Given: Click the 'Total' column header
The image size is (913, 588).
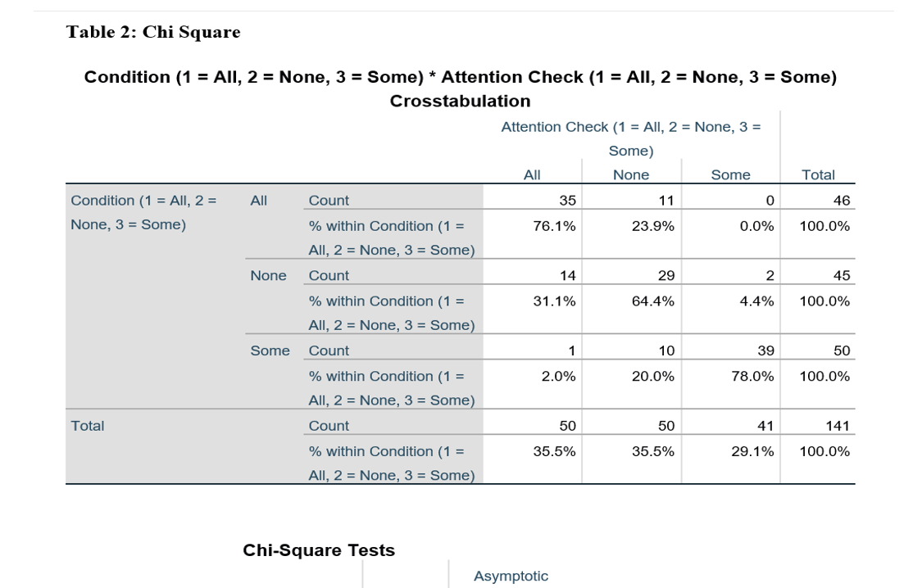Looking at the screenshot, I should click(818, 174).
